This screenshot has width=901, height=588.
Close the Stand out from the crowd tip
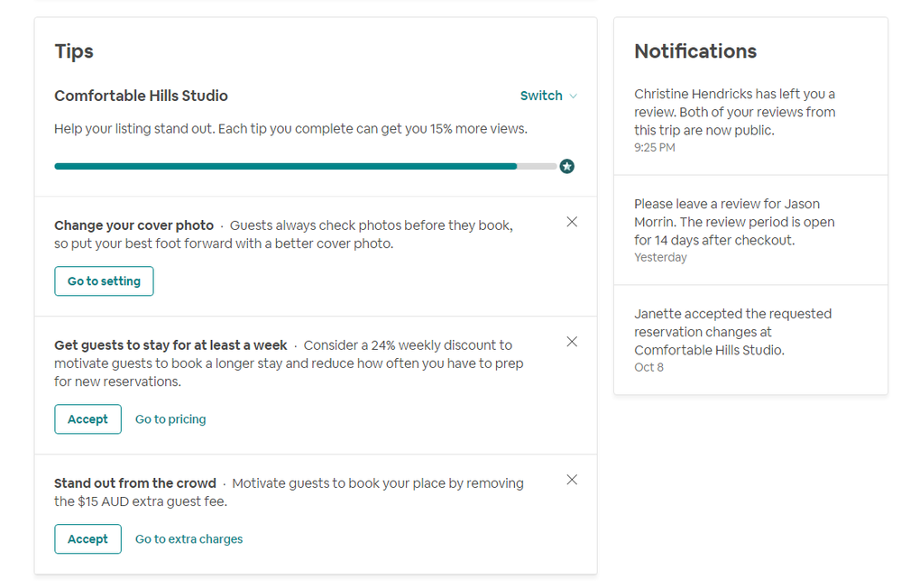572,480
